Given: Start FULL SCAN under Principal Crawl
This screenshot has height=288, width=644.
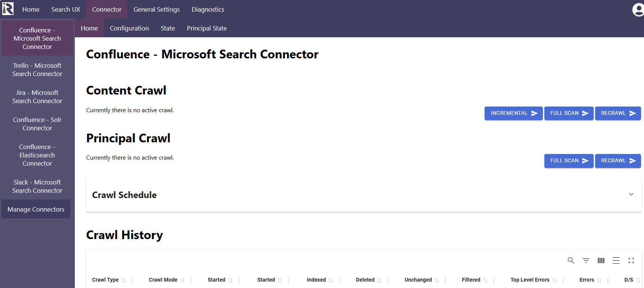Looking at the screenshot, I should coord(569,161).
